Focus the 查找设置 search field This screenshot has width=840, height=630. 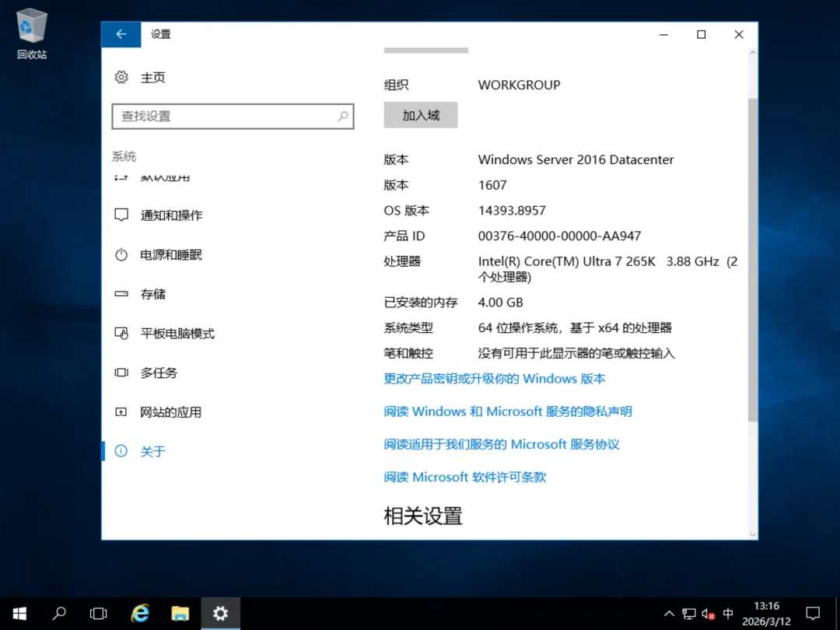(233, 116)
